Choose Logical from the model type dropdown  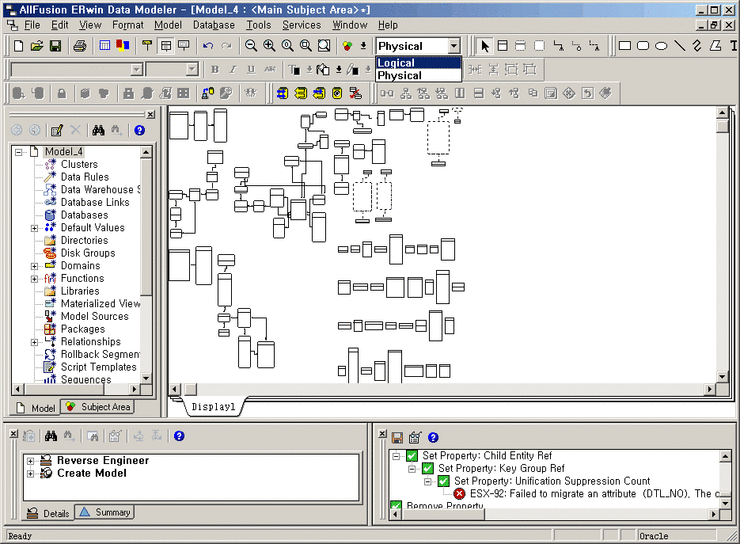(397, 63)
